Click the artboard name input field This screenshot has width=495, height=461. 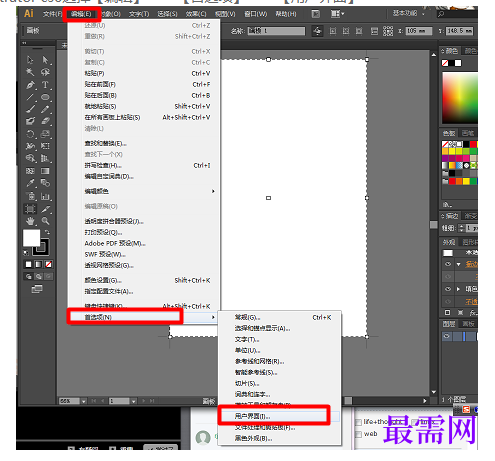276,31
